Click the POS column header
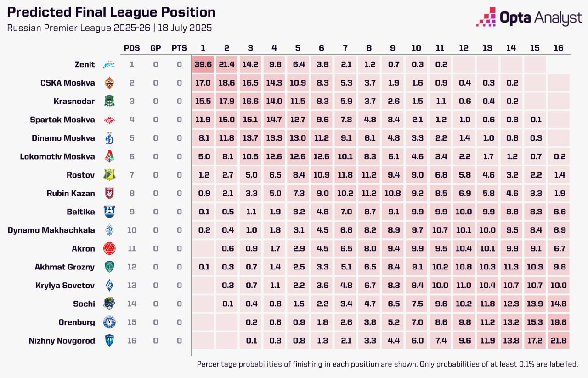588x378 pixels. (132, 48)
